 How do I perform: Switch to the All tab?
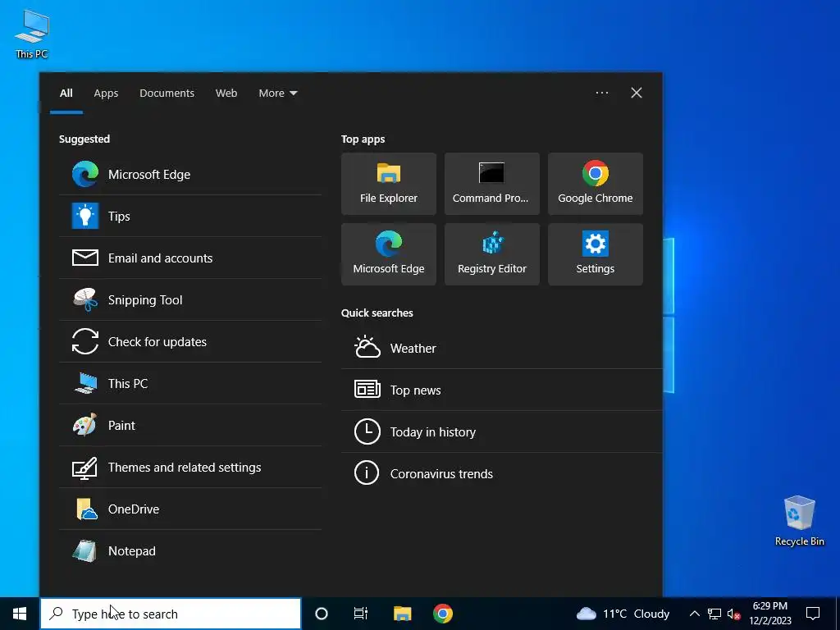(x=66, y=93)
